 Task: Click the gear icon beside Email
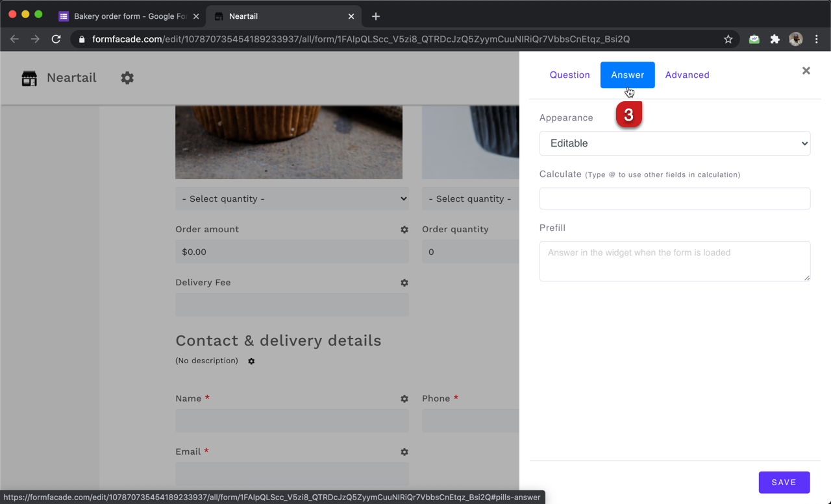pyautogui.click(x=404, y=452)
